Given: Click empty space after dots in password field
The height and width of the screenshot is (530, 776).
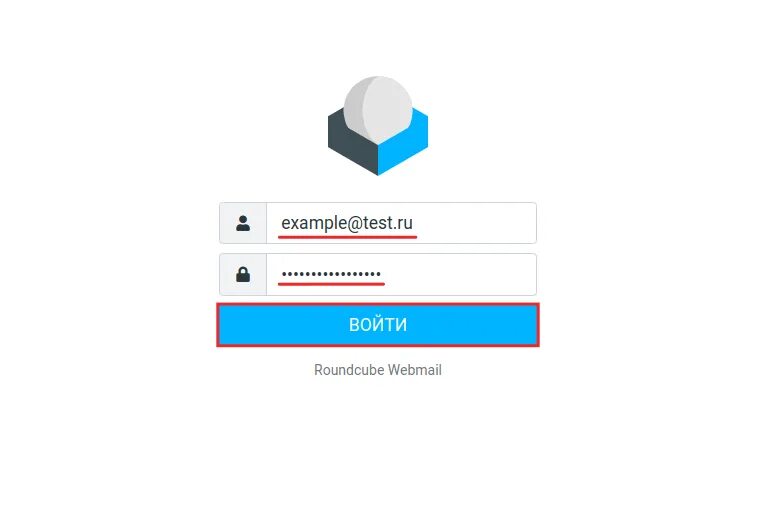Looking at the screenshot, I should pyautogui.click(x=460, y=274).
